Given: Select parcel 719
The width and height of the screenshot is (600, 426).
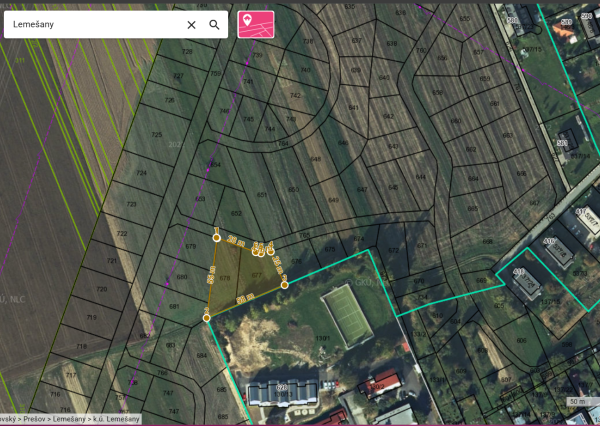Looking at the screenshot, I should click(91, 317).
